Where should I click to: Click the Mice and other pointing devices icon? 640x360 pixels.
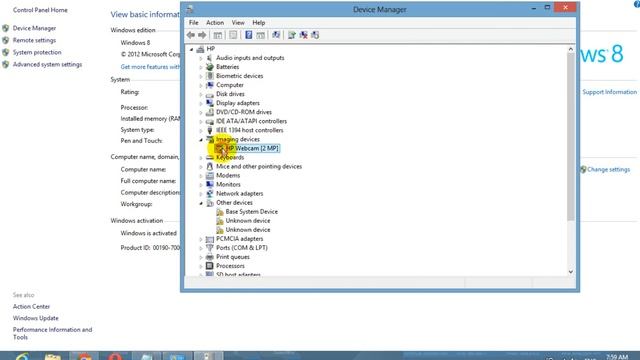tap(210, 167)
